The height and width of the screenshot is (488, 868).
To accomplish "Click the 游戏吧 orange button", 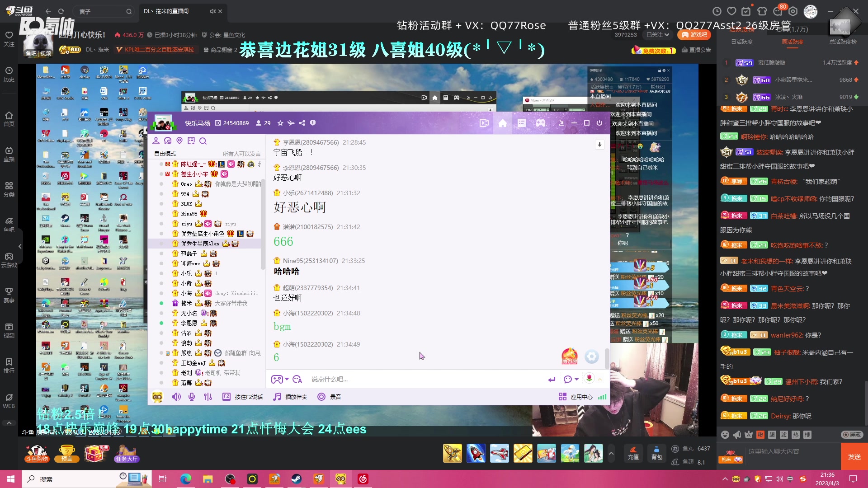I will pos(694,35).
